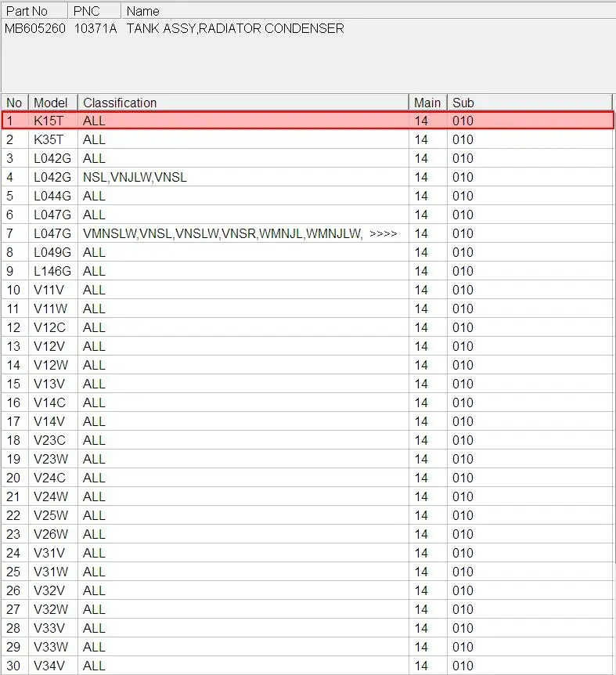The width and height of the screenshot is (616, 675).
Task: Select the V12C model row
Action: (x=308, y=327)
